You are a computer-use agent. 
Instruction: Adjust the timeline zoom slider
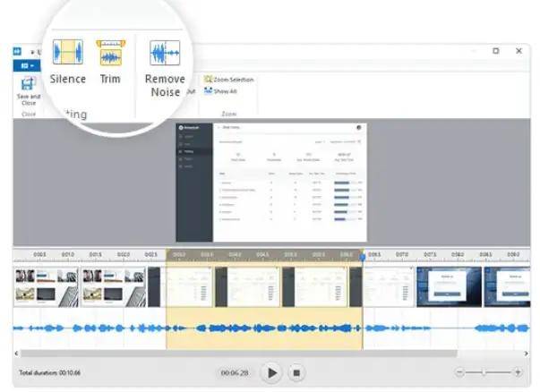[485, 371]
